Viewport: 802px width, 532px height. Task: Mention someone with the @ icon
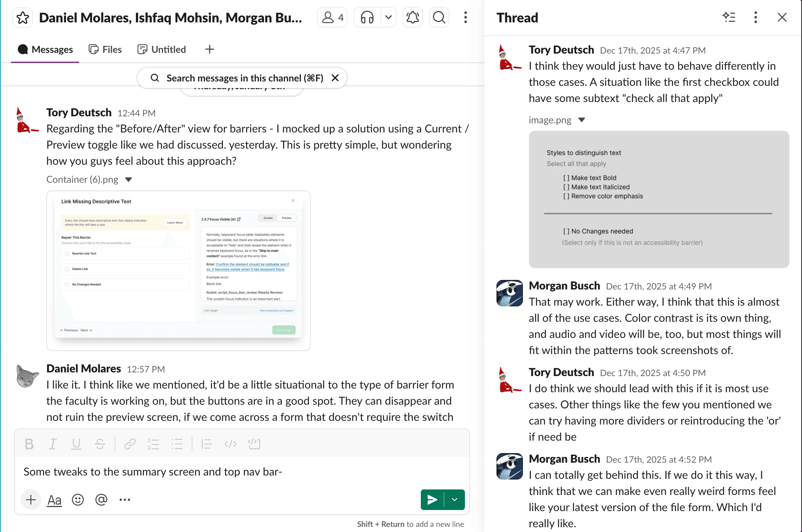(101, 500)
